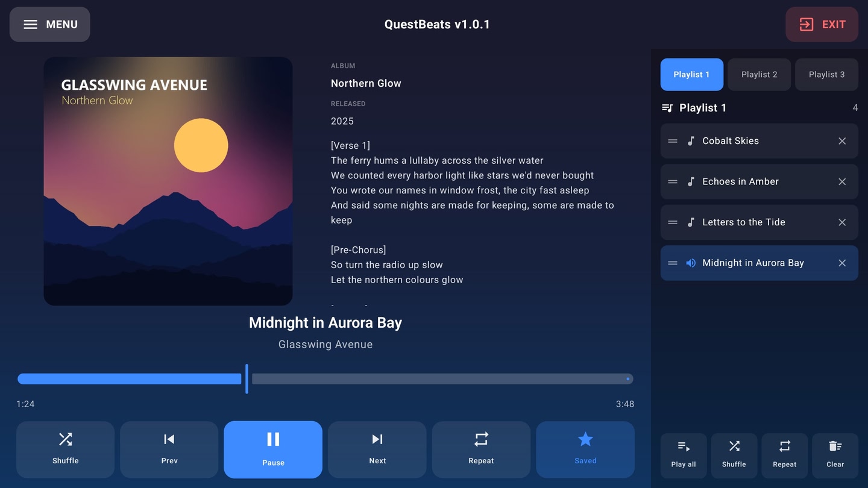Click the drag handle of Cobalt Skies
Viewport: 868px width, 488px height.
click(x=673, y=141)
